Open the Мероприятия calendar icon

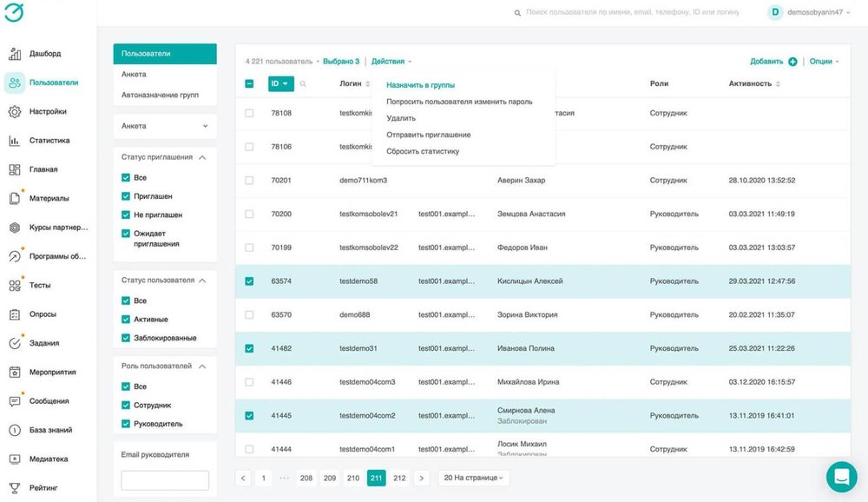tap(15, 372)
